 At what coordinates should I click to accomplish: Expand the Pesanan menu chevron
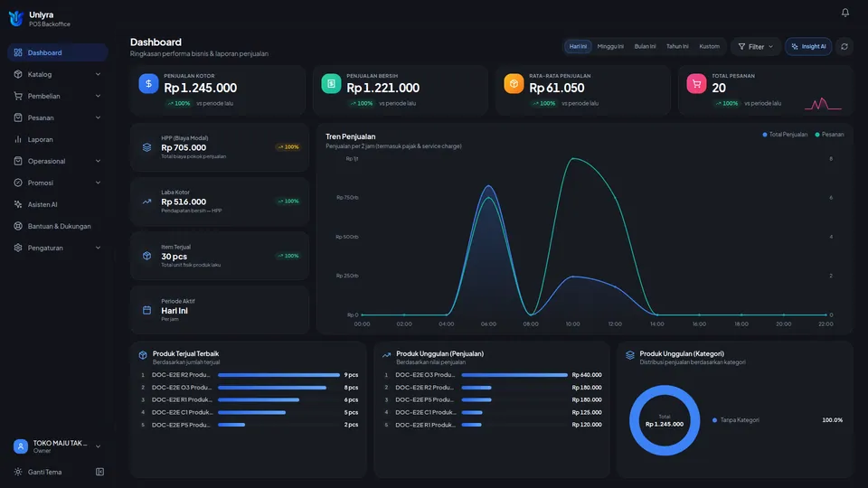click(x=98, y=117)
